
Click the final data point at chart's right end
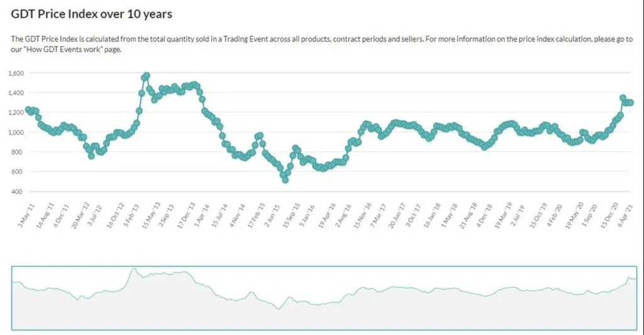pyautogui.click(x=631, y=103)
